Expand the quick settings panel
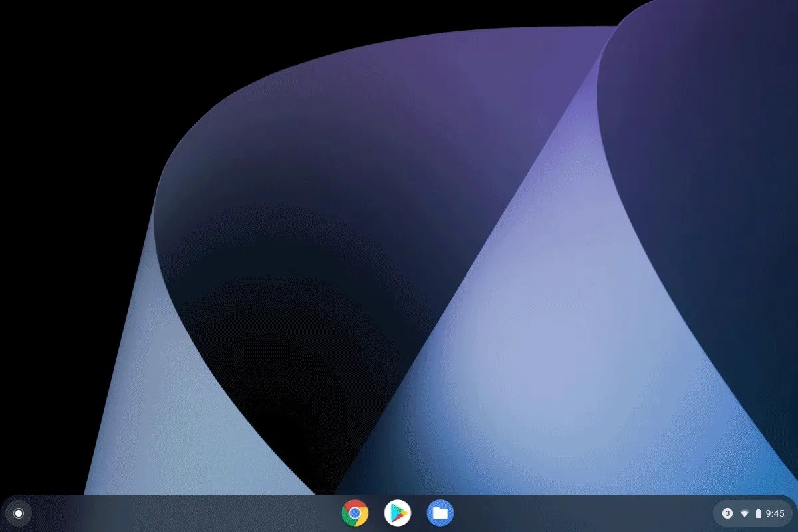The width and height of the screenshot is (798, 532). 751,513
